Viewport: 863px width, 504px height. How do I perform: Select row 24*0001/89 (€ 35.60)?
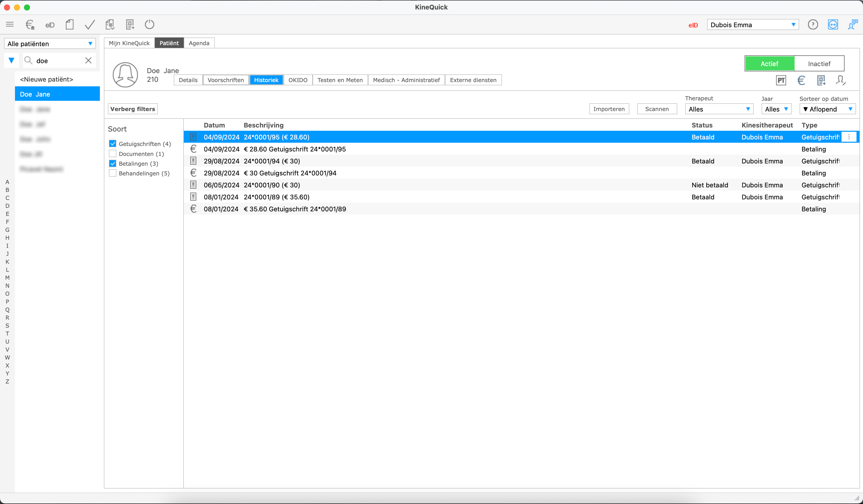[x=521, y=197]
